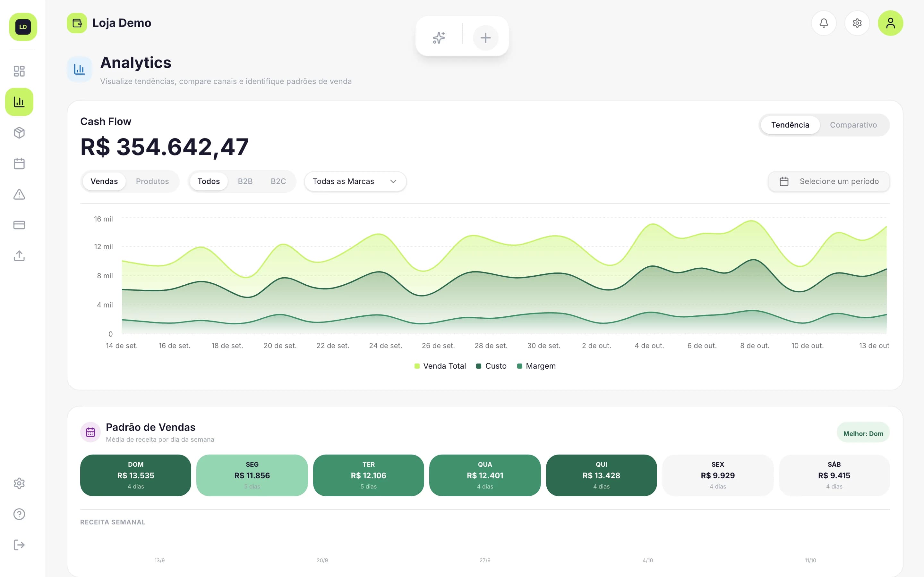This screenshot has width=924, height=577.
Task: Open the user profile avatar button
Action: point(890,23)
